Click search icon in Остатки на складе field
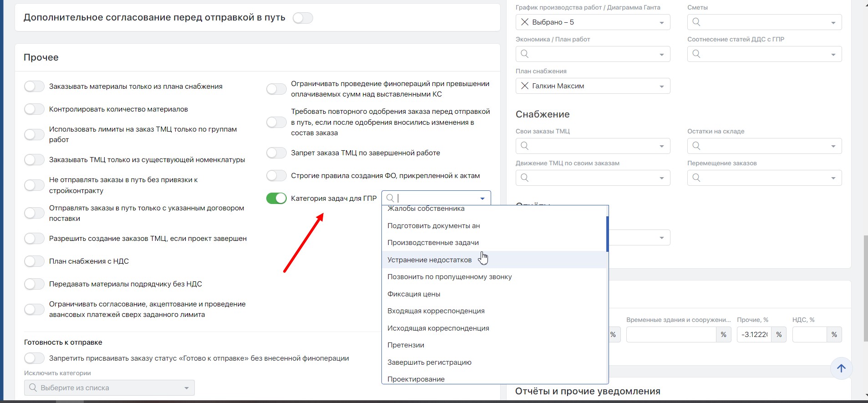868x403 pixels. click(x=696, y=146)
